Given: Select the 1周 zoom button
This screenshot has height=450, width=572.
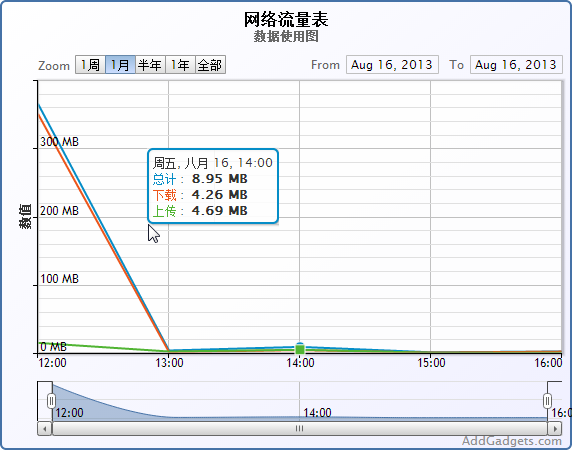Looking at the screenshot, I should tap(90, 65).
